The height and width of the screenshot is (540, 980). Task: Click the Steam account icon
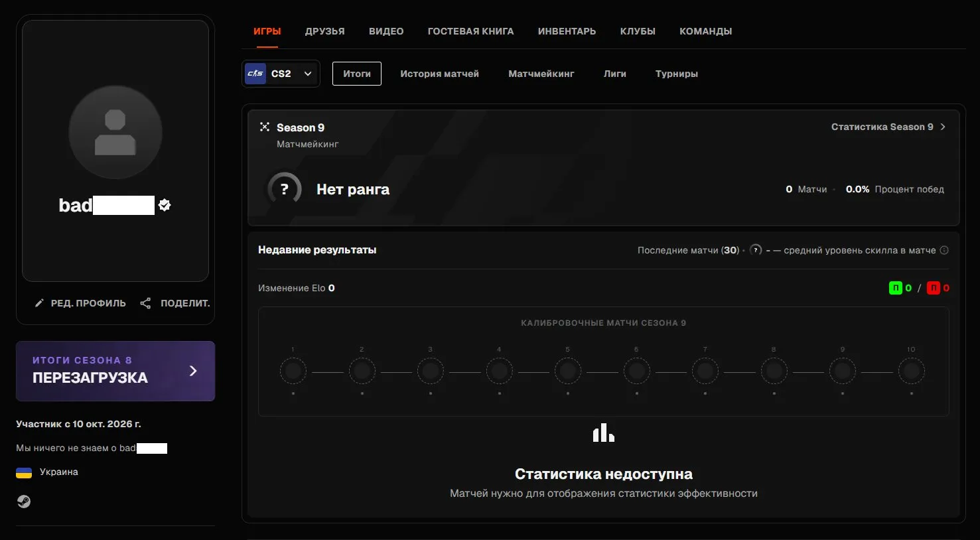click(24, 502)
